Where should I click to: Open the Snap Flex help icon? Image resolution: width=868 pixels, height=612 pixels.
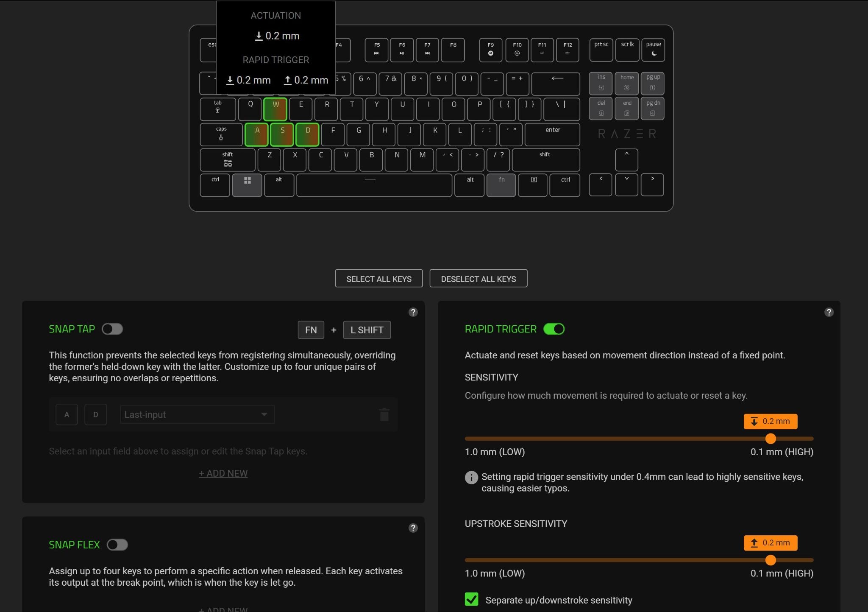click(x=413, y=528)
